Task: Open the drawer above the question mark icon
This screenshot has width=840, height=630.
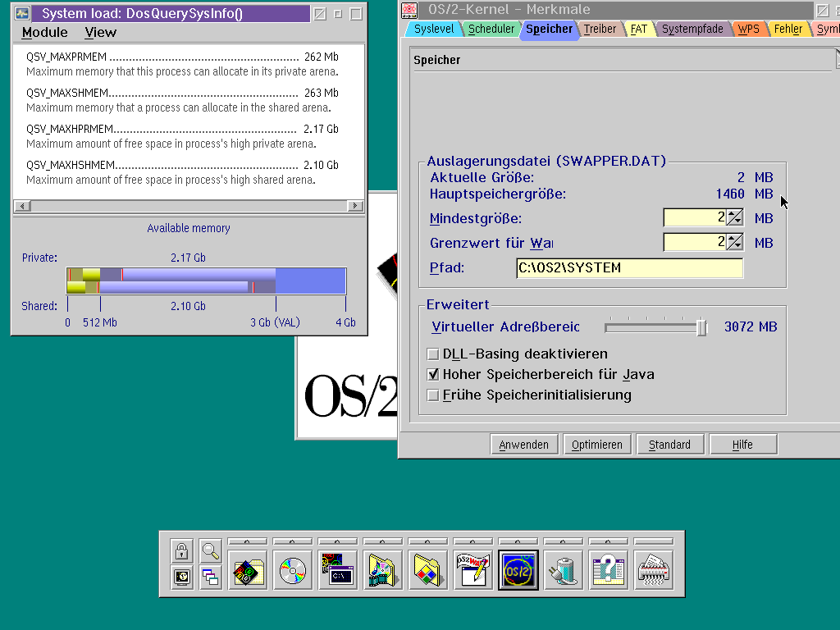Action: (608, 541)
